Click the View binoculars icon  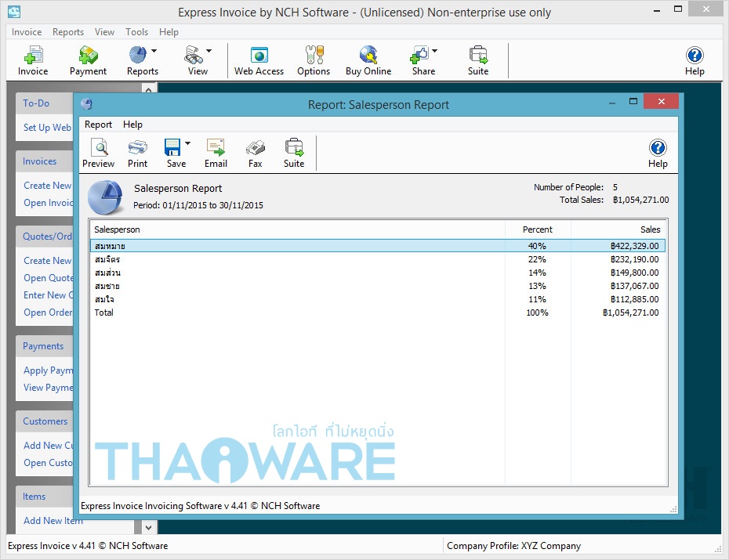[x=194, y=55]
